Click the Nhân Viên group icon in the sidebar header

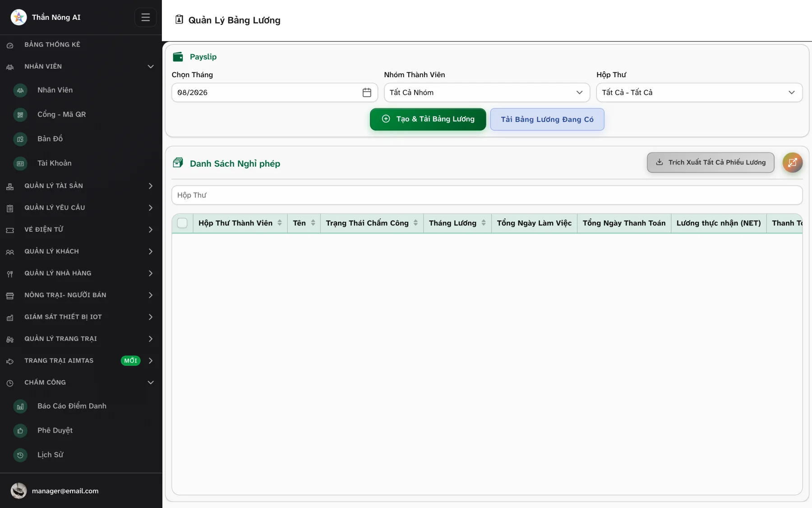click(x=10, y=67)
